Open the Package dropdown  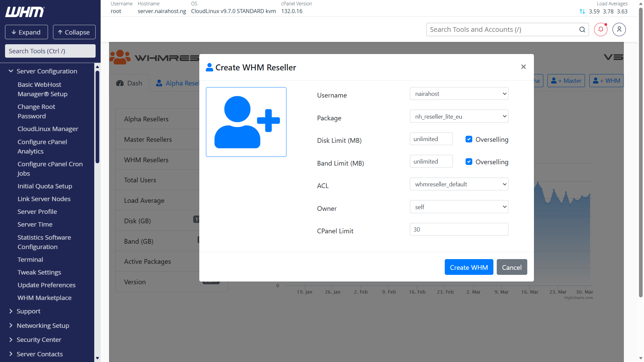459,117
